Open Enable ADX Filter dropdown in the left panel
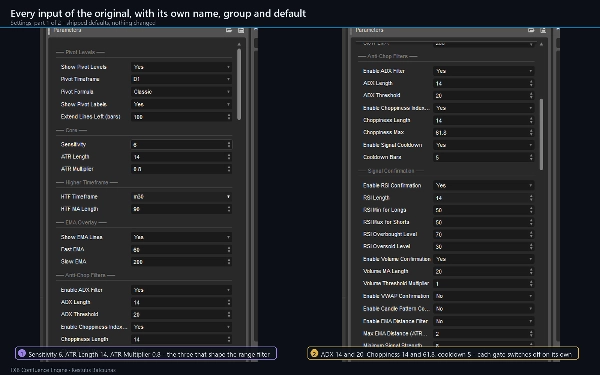Image resolution: width=600 pixels, height=375 pixels. (181, 290)
